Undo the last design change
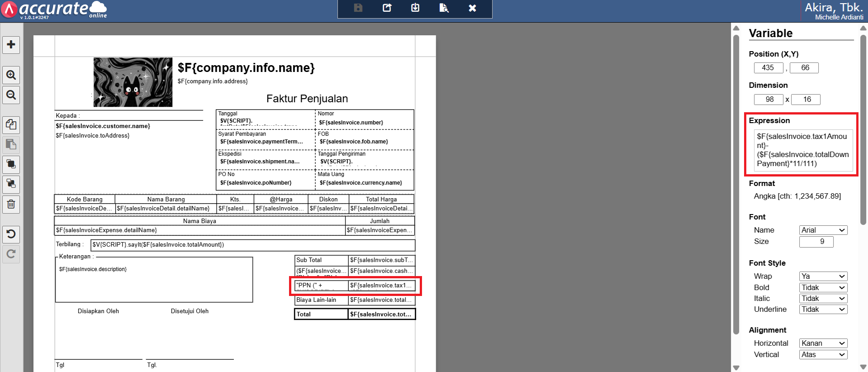 (x=11, y=234)
